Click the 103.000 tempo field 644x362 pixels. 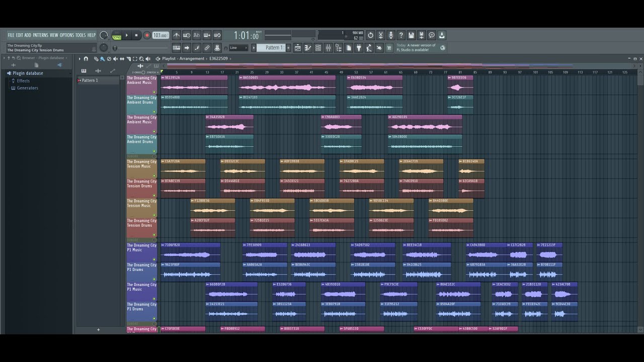tap(160, 35)
